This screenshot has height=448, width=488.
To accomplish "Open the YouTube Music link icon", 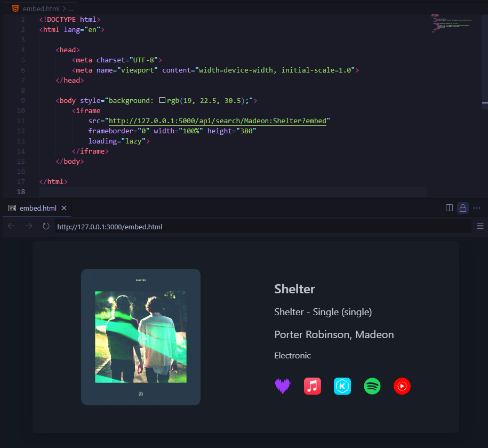I will (x=402, y=386).
